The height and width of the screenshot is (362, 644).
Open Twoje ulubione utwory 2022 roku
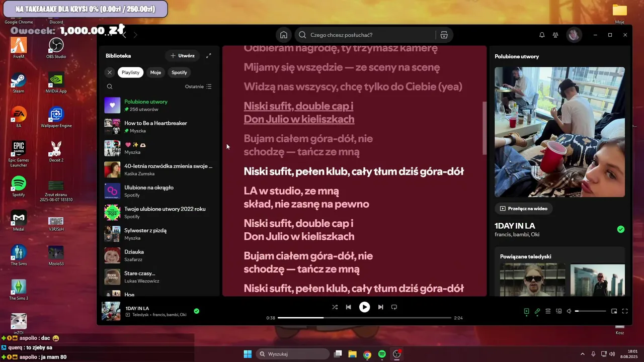(159, 213)
